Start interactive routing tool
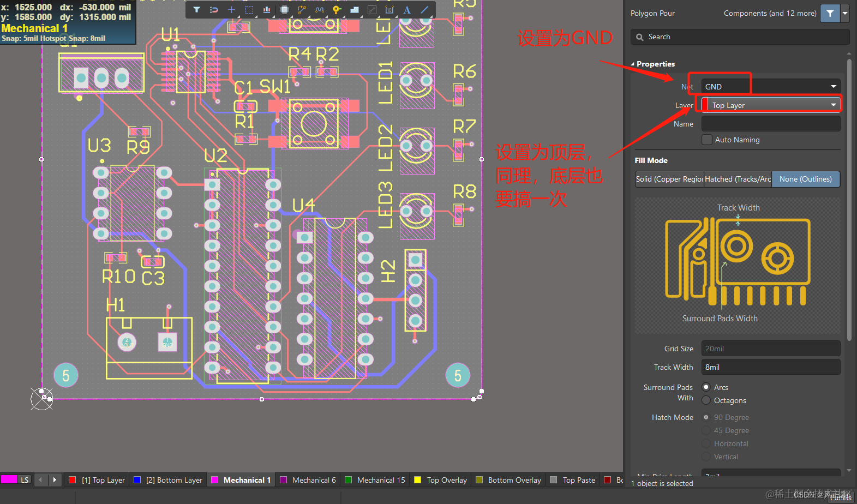This screenshot has height=504, width=857. point(302,10)
